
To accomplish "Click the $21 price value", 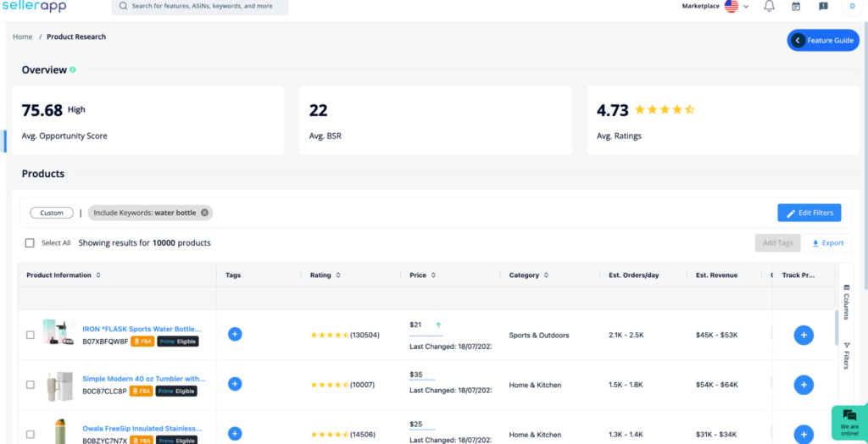I will coord(415,325).
